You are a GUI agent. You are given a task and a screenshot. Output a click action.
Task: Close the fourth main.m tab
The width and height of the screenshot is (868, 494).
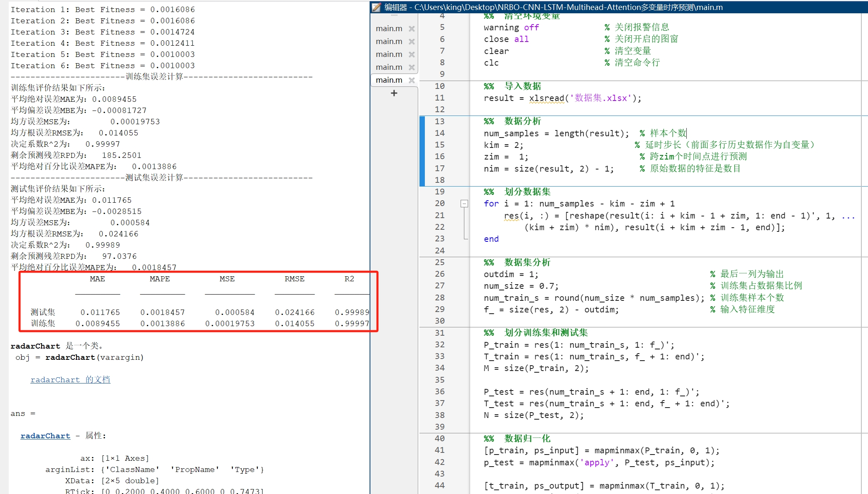(x=412, y=67)
